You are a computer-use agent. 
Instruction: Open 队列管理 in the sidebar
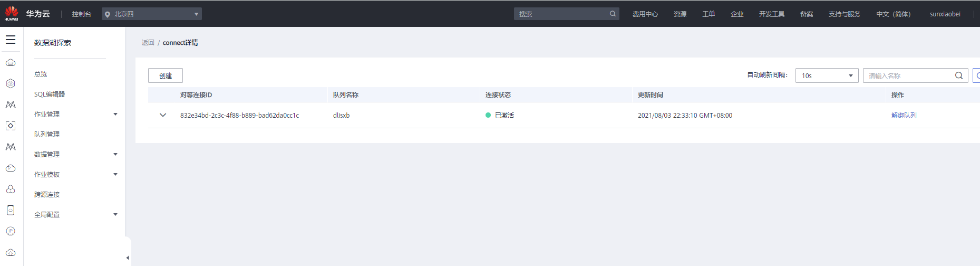(47, 135)
